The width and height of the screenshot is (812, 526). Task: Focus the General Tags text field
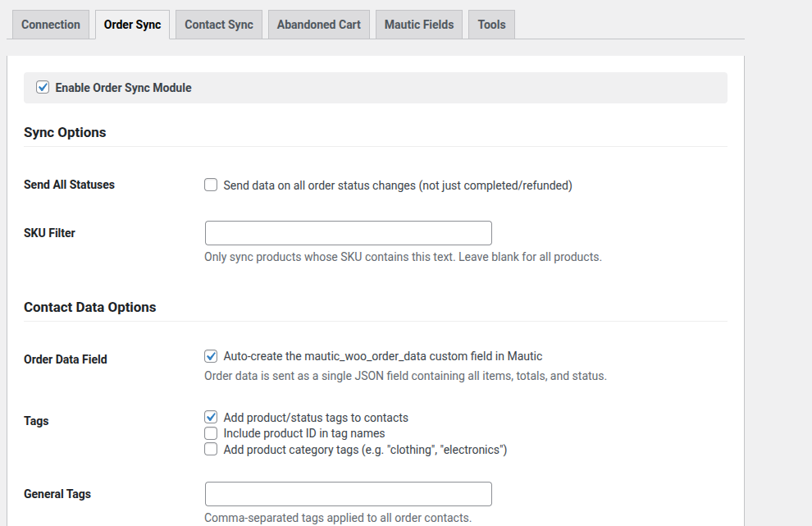click(348, 494)
